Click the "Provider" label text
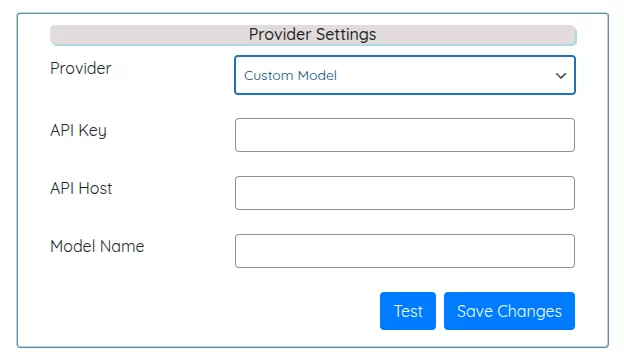624x360 pixels. (x=81, y=68)
